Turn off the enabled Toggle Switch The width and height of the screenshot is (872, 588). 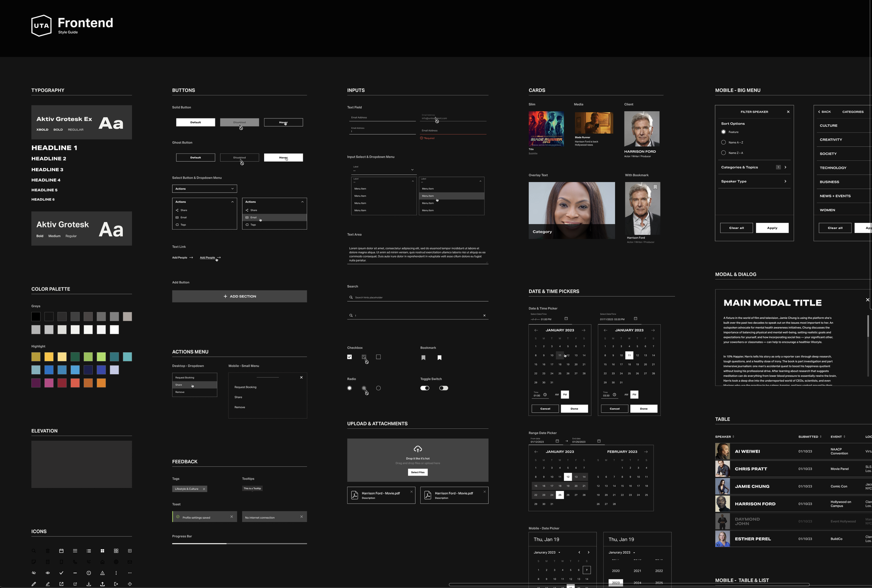click(x=424, y=388)
